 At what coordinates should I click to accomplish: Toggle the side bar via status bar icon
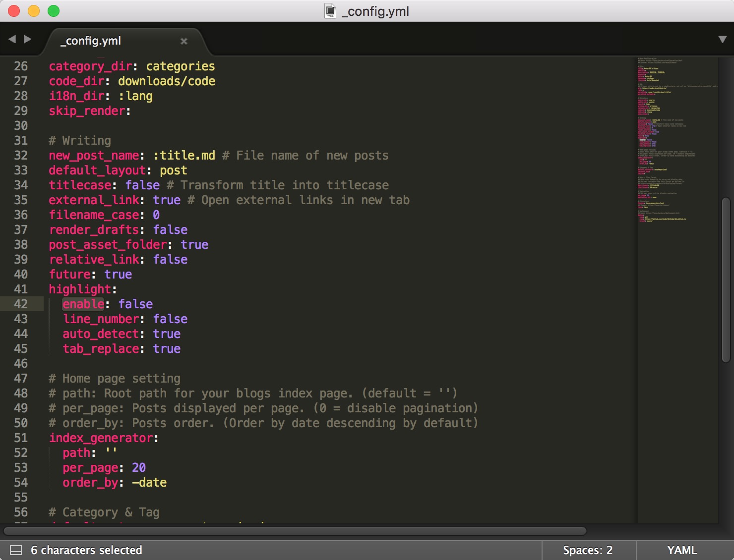[x=16, y=550]
